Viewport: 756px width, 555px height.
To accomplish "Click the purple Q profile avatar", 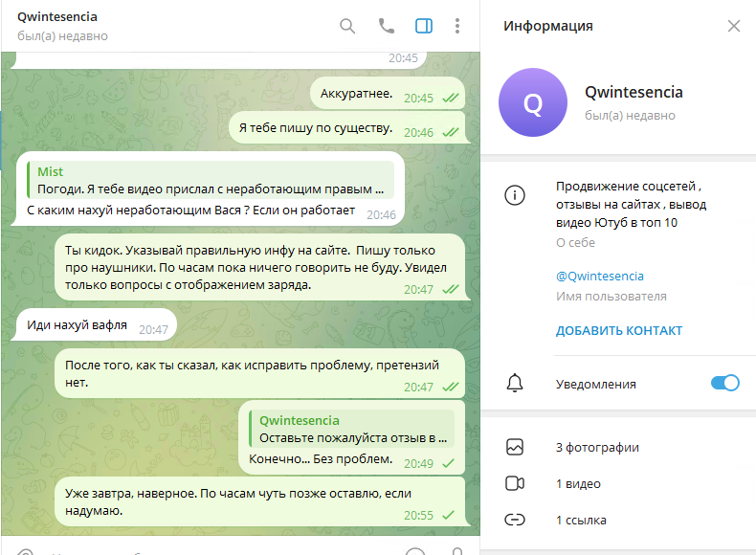I will 533,102.
